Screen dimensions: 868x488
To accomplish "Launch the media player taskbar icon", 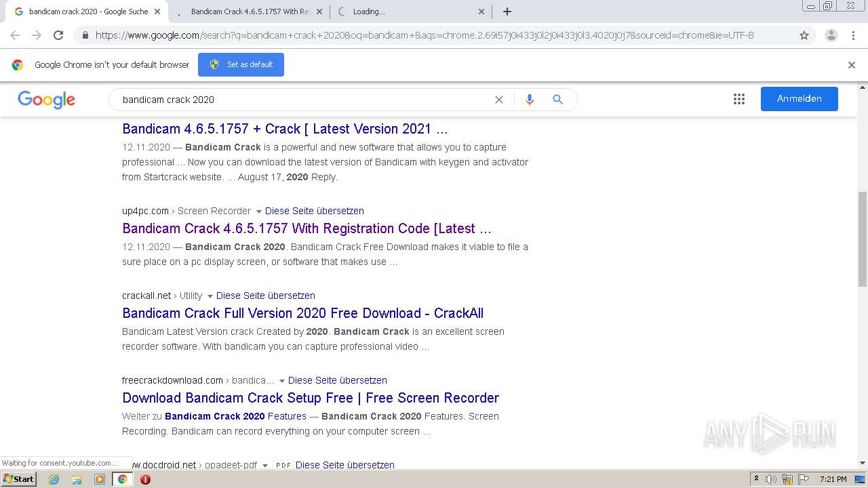I will (100, 479).
